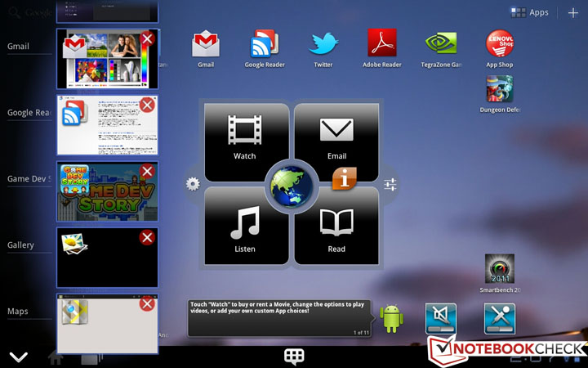Switch to Maps recent thumbnail
588x368 pixels.
[107, 324]
